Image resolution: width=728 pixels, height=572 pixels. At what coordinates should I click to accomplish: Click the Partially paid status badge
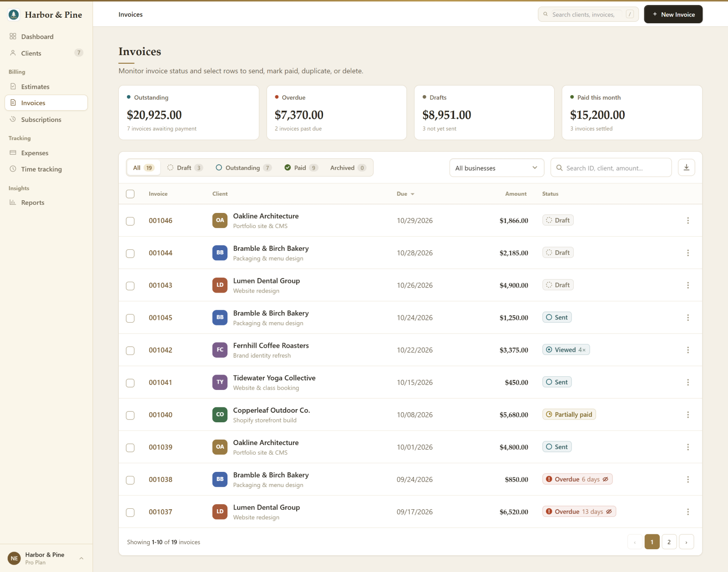(569, 415)
